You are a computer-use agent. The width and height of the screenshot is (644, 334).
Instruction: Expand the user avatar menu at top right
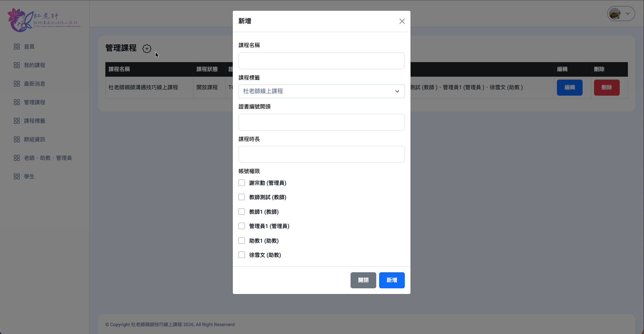click(621, 14)
